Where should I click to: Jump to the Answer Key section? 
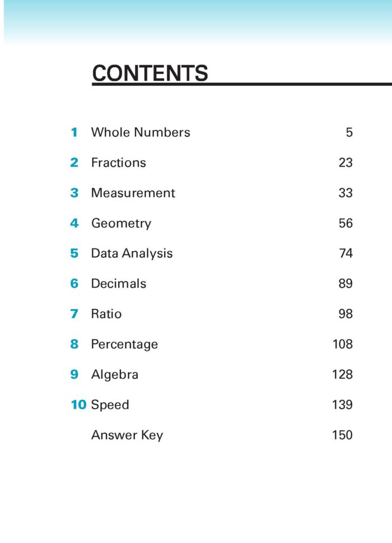pyautogui.click(x=127, y=435)
